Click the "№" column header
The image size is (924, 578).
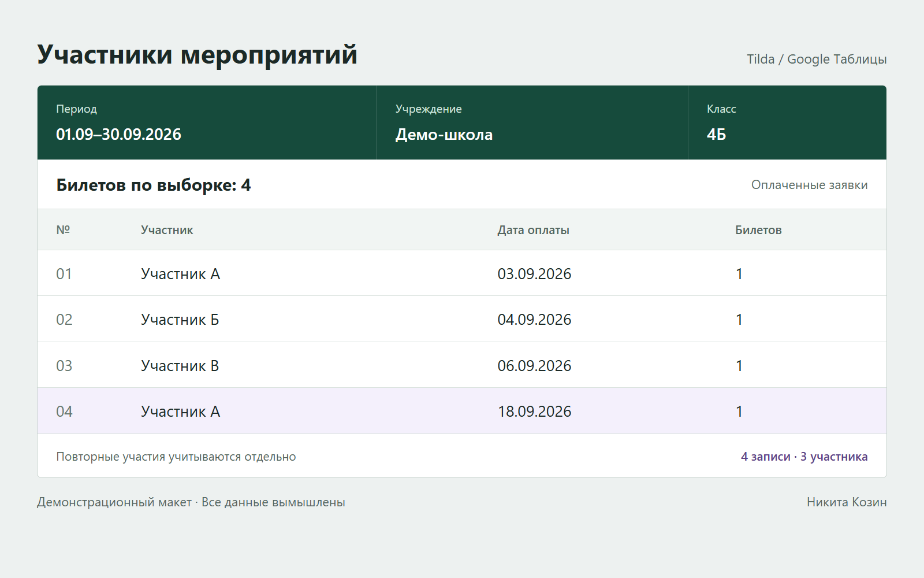[x=63, y=230]
